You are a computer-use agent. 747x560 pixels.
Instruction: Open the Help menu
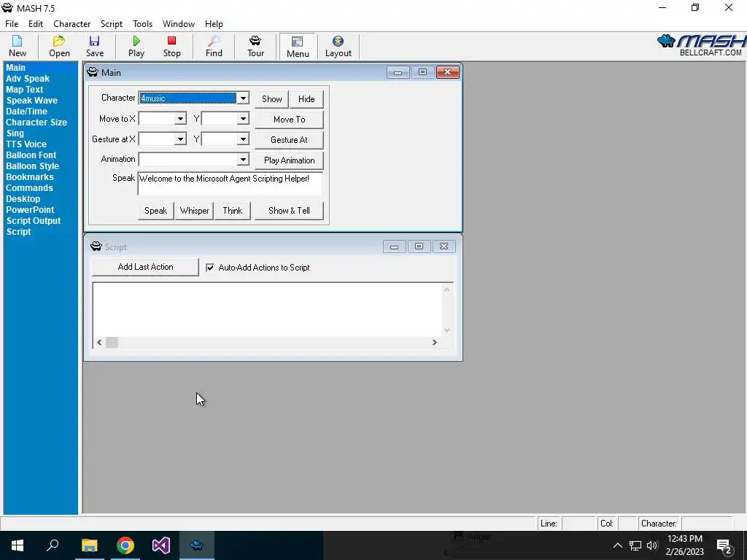[x=214, y=24]
